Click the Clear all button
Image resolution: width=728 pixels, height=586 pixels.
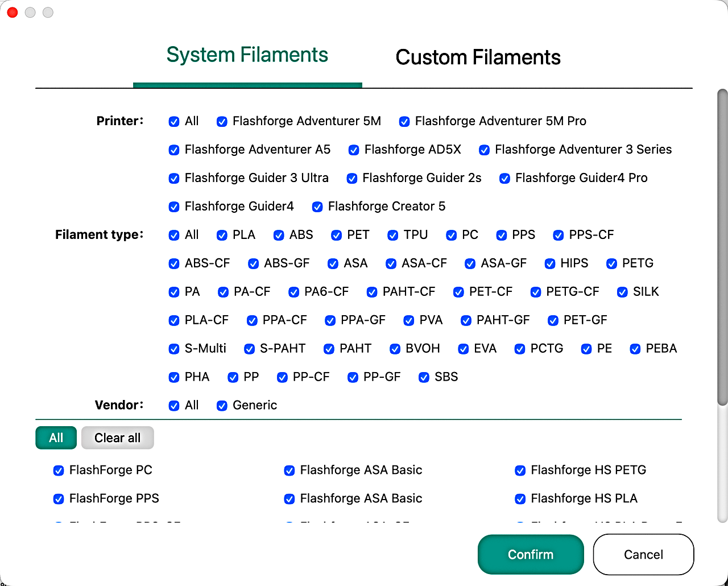pos(117,438)
